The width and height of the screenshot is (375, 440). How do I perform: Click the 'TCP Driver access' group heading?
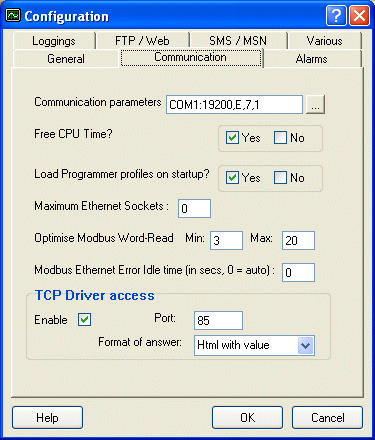95,295
